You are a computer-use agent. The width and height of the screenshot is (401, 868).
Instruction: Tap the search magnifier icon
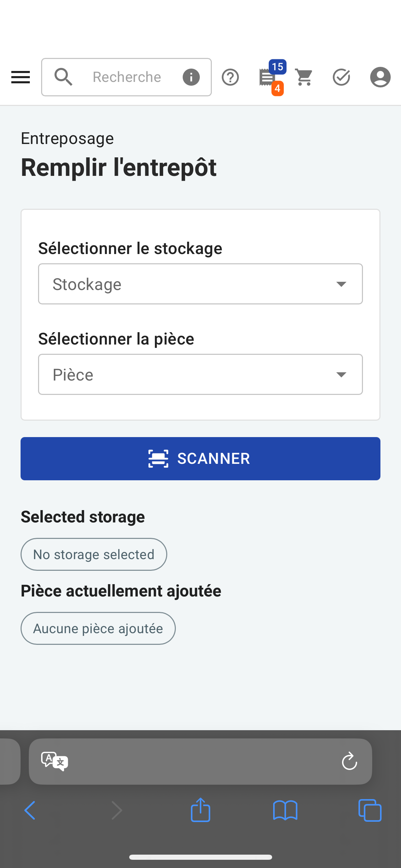(x=63, y=77)
